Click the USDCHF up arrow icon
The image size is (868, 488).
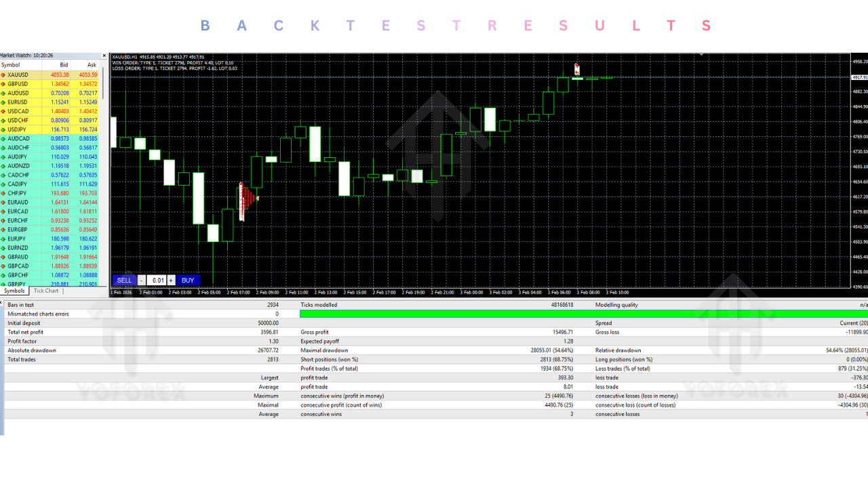pos(3,121)
